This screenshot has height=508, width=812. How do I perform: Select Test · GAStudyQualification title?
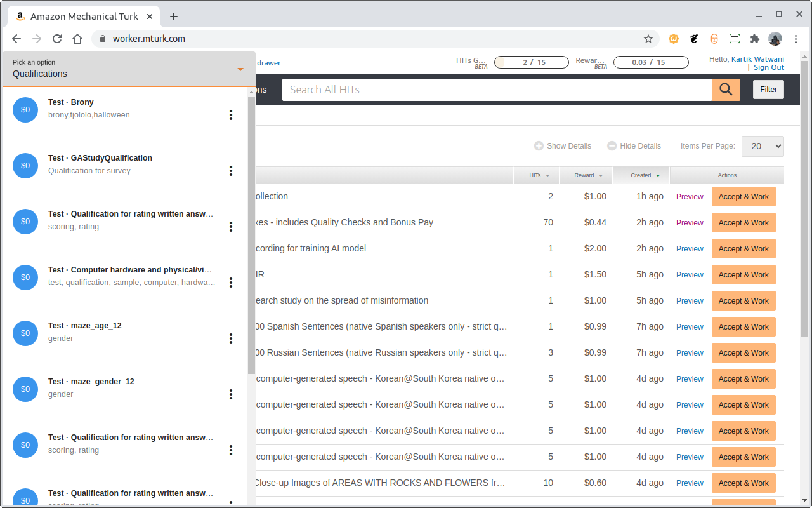[100, 158]
